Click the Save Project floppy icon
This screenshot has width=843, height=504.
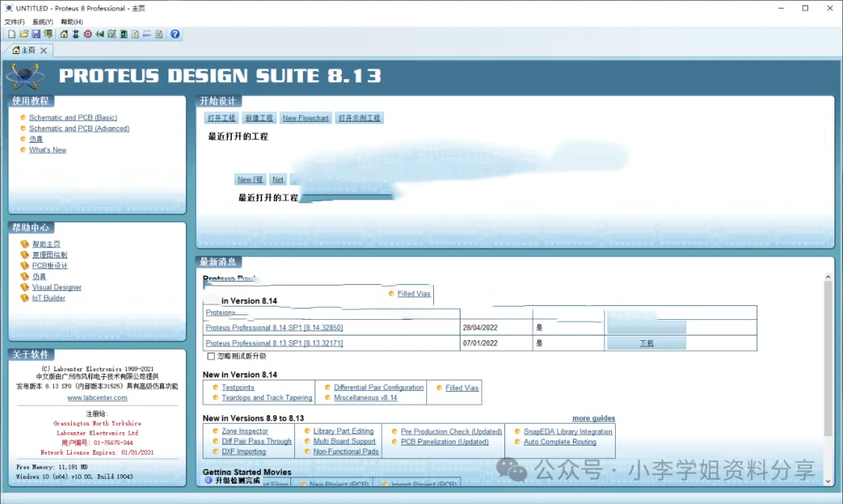pos(36,34)
